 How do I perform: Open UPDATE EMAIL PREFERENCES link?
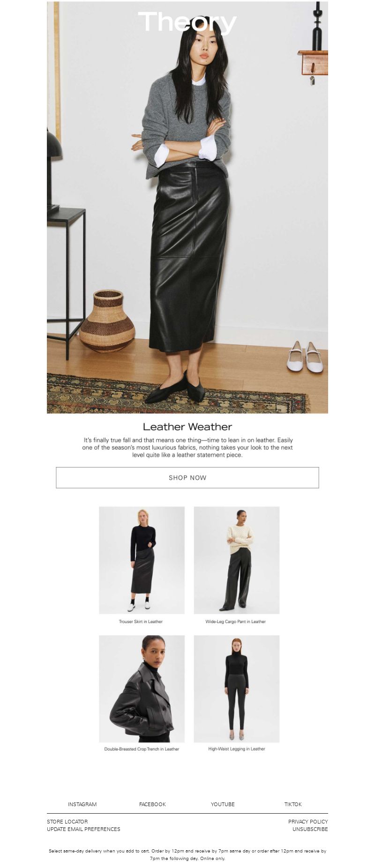tap(83, 829)
